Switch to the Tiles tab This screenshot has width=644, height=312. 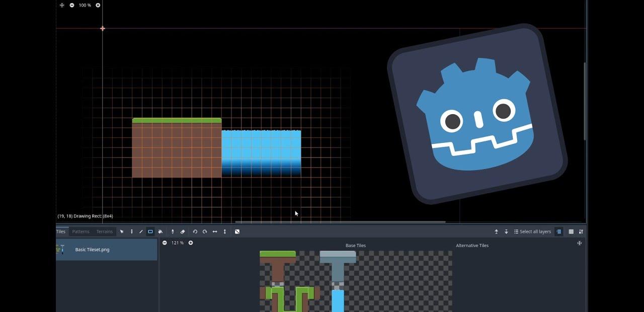(61, 231)
